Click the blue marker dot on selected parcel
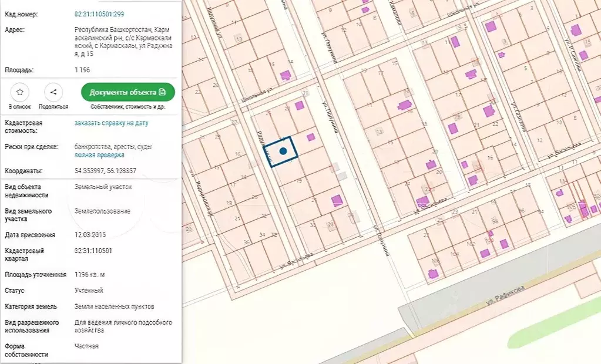Screen dimensions: 601x364 (283, 151)
